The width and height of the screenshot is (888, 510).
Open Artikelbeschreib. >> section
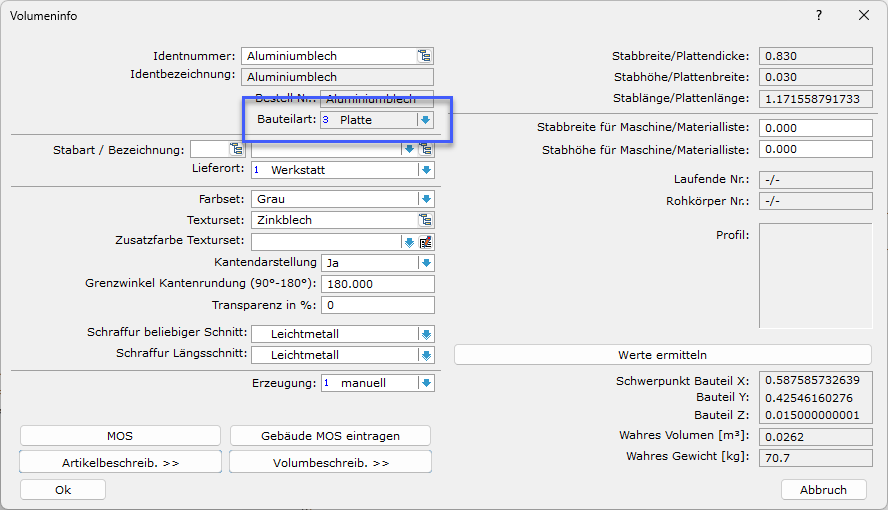(120, 463)
